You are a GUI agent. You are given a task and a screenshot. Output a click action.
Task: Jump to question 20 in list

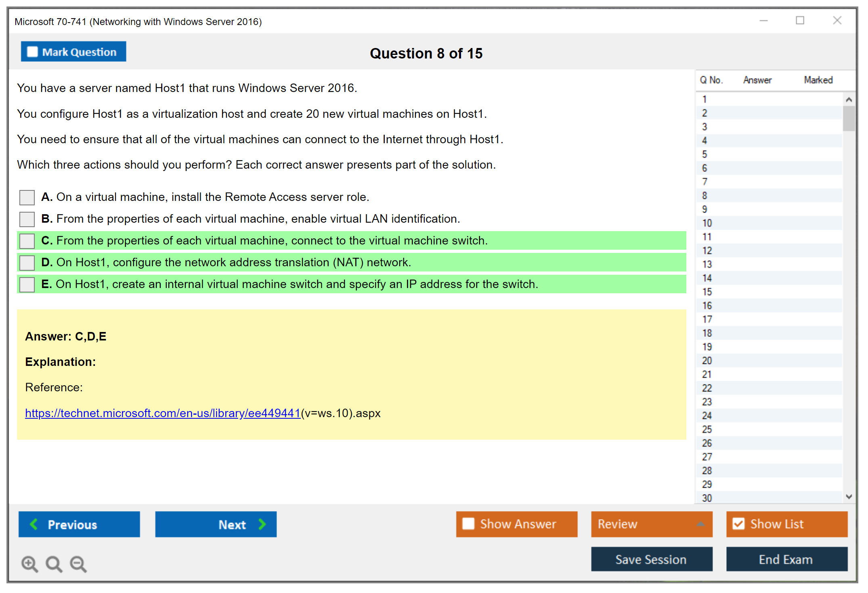tap(707, 361)
